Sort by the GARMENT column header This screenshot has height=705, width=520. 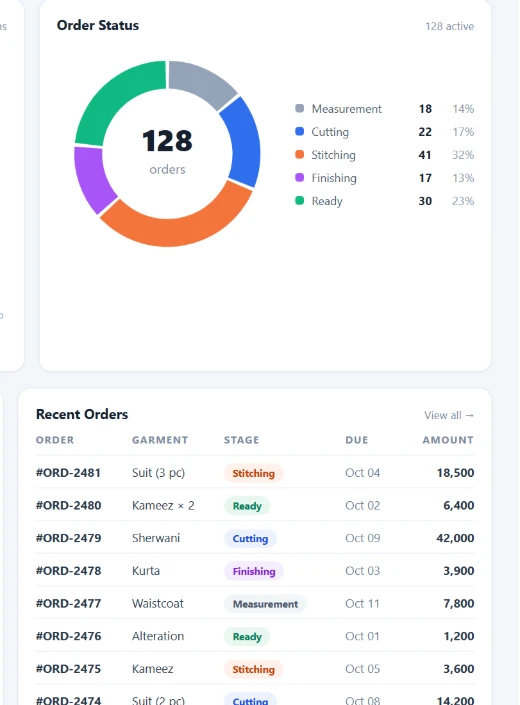(x=160, y=440)
